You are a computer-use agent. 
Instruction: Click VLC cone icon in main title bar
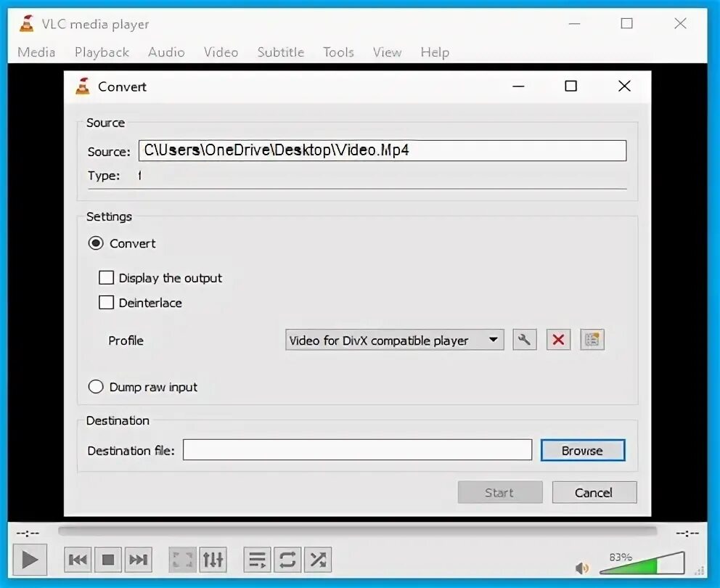tap(27, 23)
